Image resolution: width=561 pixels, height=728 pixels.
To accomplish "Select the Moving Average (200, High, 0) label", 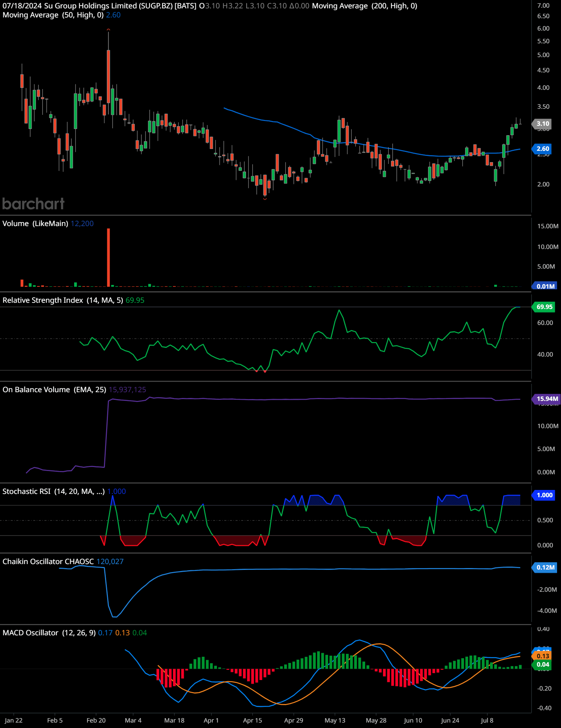I will 364,6.
